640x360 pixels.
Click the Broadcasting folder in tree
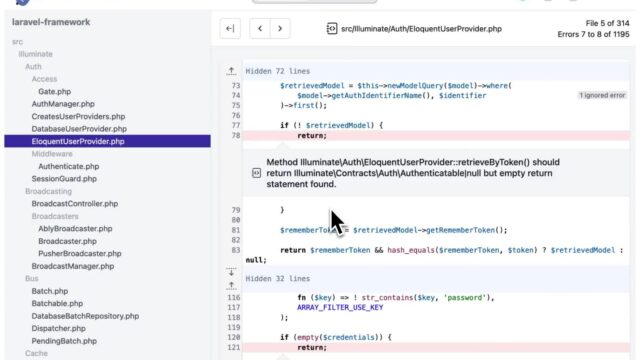(x=48, y=191)
